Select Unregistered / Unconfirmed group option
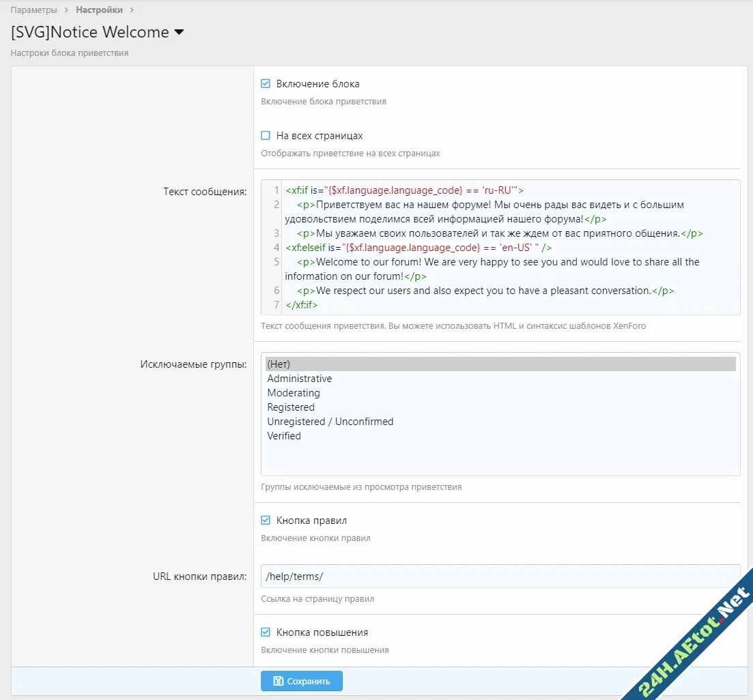 point(330,422)
